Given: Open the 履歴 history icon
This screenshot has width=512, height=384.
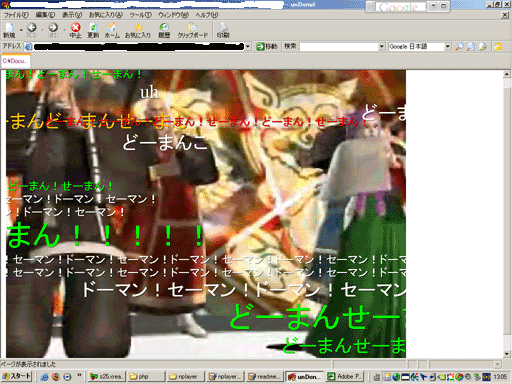Looking at the screenshot, I should click(164, 30).
